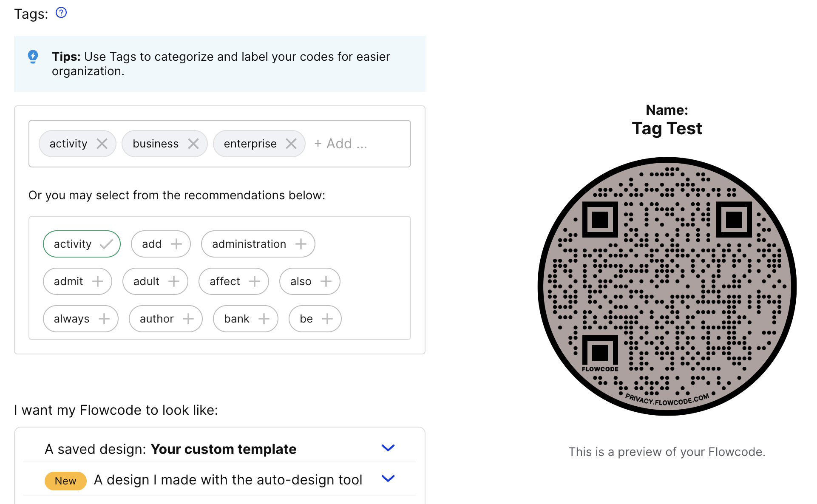The height and width of the screenshot is (504, 817).
Task: Select the always tag chip
Action: 81,319
